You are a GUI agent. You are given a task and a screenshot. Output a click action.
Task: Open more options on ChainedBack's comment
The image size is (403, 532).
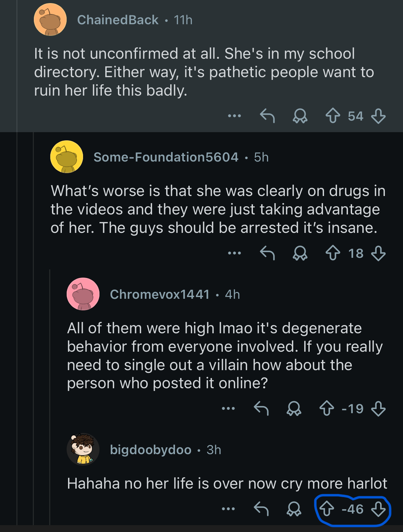point(234,116)
